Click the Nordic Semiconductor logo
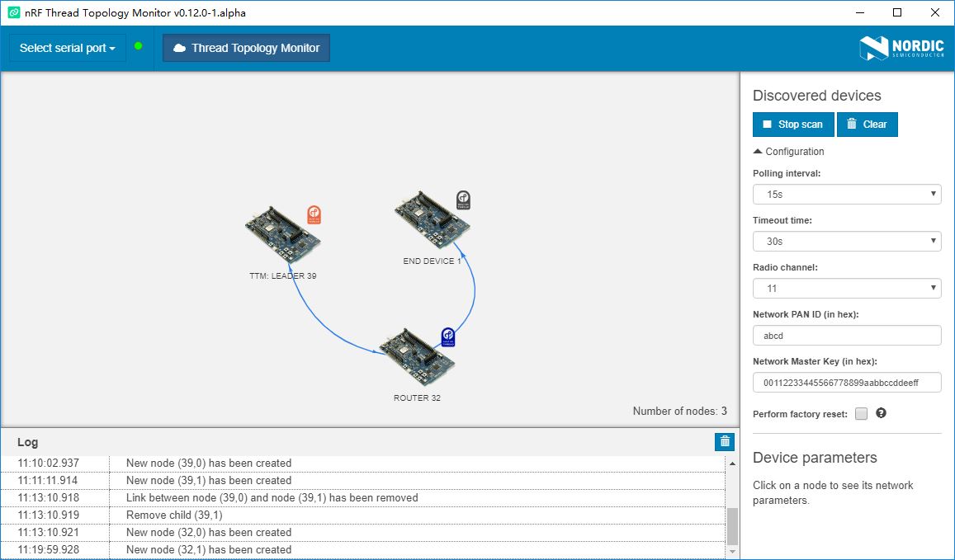 pyautogui.click(x=901, y=48)
